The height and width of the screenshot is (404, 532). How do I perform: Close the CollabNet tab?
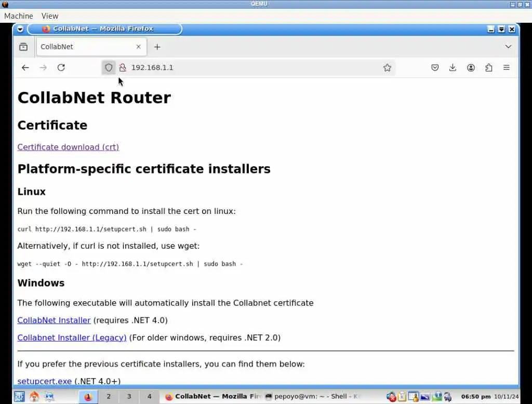click(x=138, y=47)
